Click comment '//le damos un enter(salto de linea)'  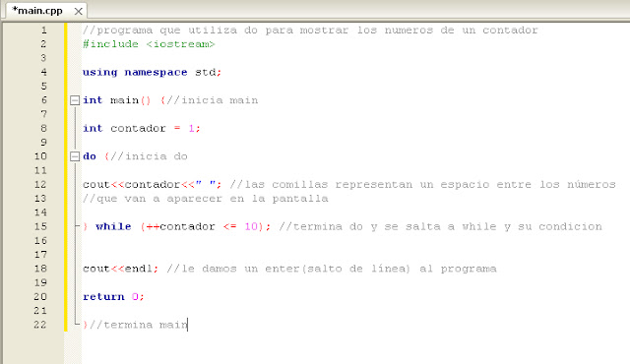332,269
